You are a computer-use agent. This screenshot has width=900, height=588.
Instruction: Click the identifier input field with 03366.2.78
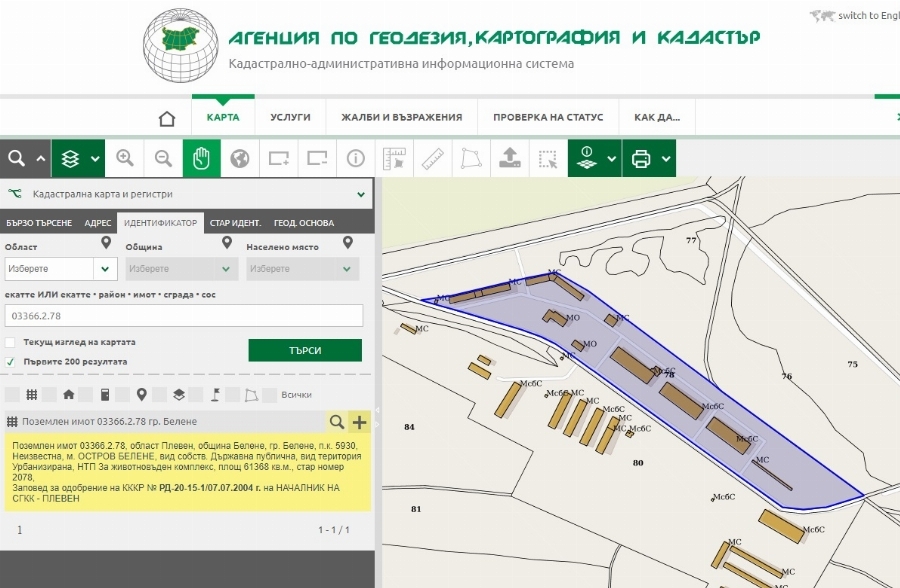pos(184,316)
